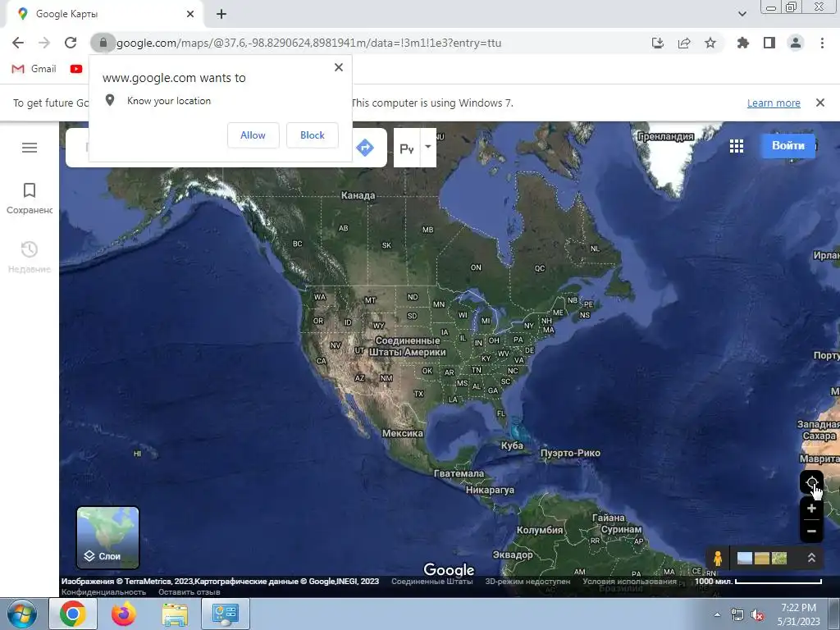Open the Windows Start button

21,614
